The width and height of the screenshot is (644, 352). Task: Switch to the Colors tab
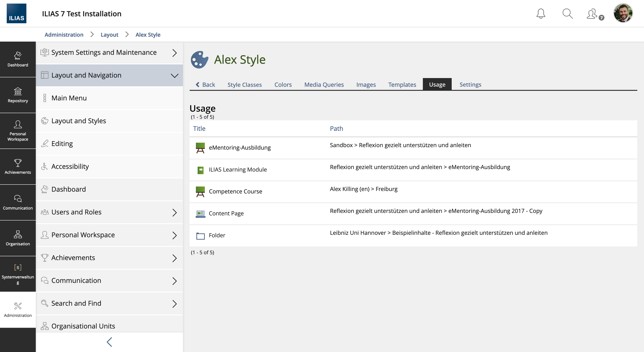[x=283, y=85]
